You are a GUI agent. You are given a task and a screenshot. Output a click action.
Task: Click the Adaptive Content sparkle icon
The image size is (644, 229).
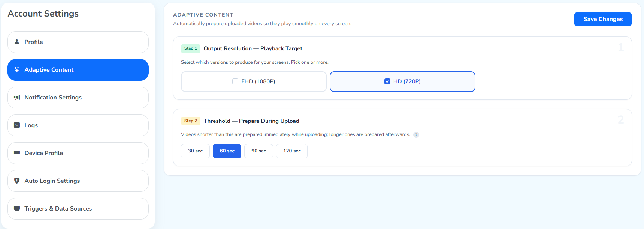click(17, 69)
